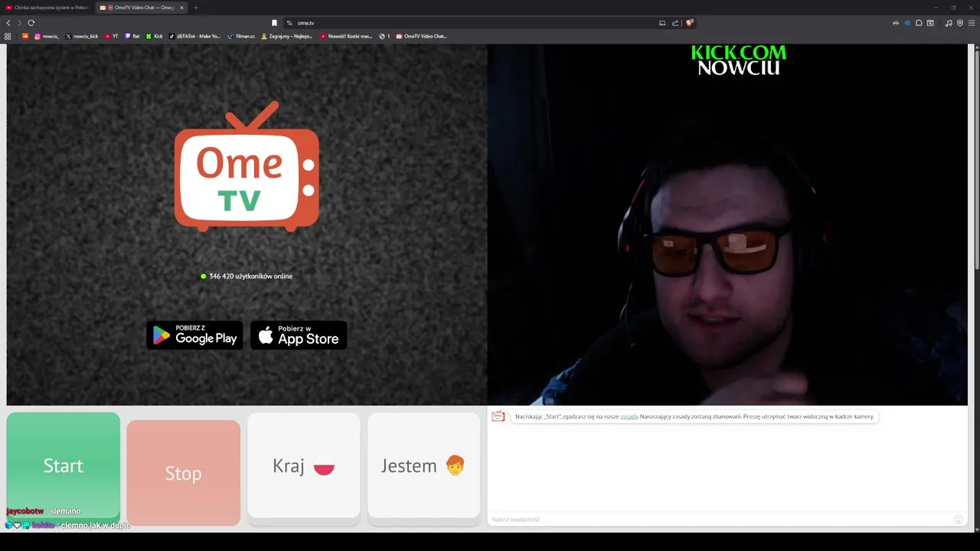Click the blue sound-wave toolbar icon

pyautogui.click(x=907, y=23)
